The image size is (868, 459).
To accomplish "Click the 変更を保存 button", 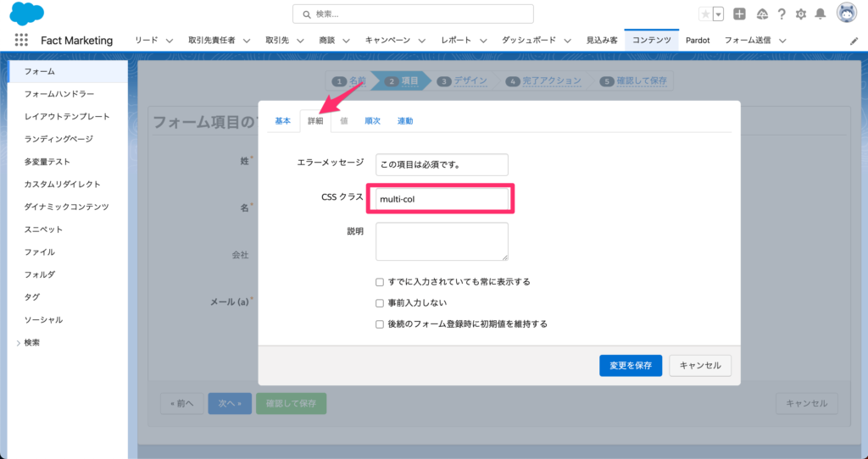I will 631,366.
